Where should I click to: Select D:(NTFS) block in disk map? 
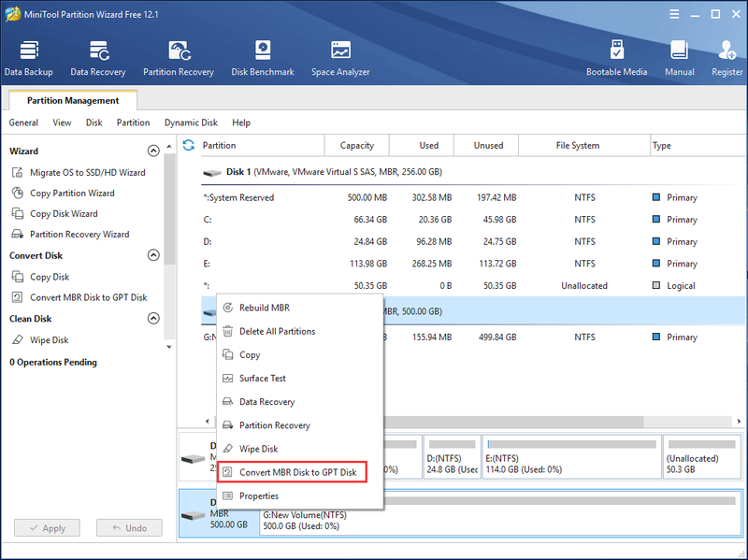[x=453, y=457]
